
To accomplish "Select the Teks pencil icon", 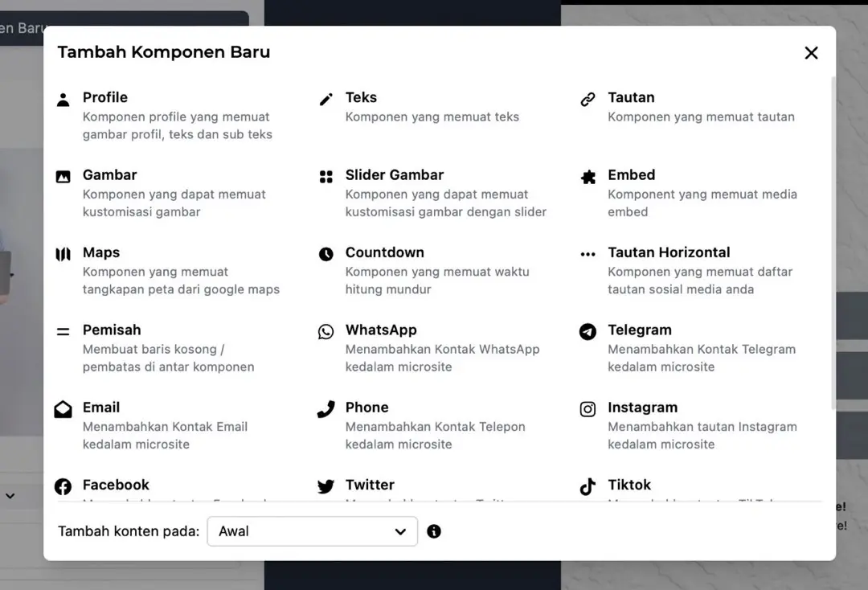I will coord(325,100).
